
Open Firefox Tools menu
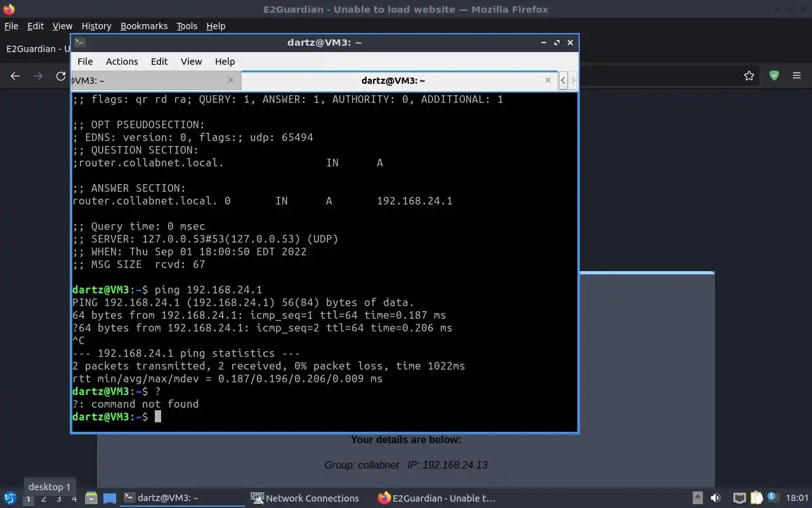(187, 26)
